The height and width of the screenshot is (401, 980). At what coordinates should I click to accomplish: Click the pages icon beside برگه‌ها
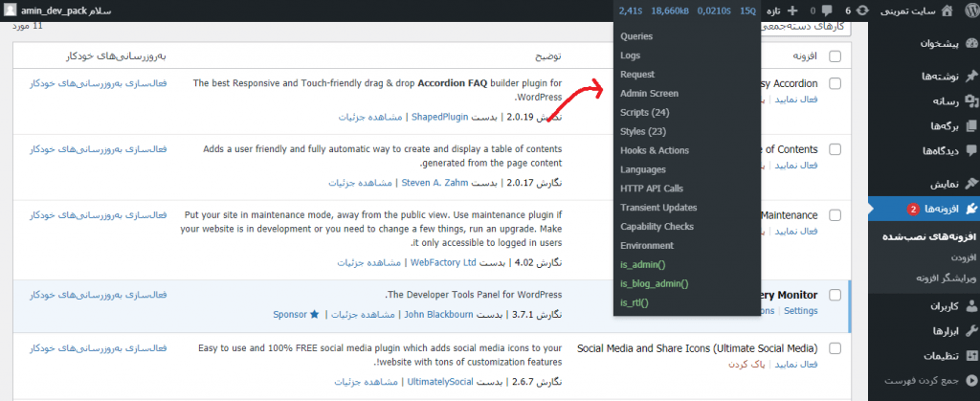(x=970, y=125)
